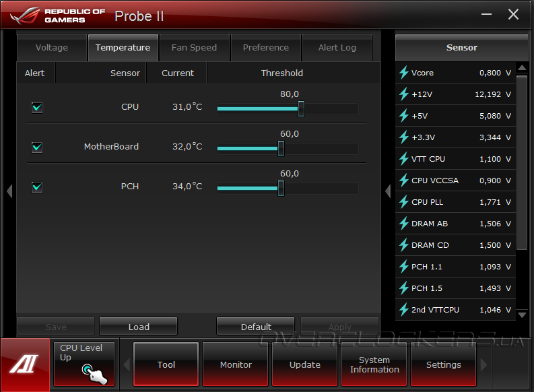
Task: Click the sensor list scroll-down arrow
Action: [x=522, y=315]
